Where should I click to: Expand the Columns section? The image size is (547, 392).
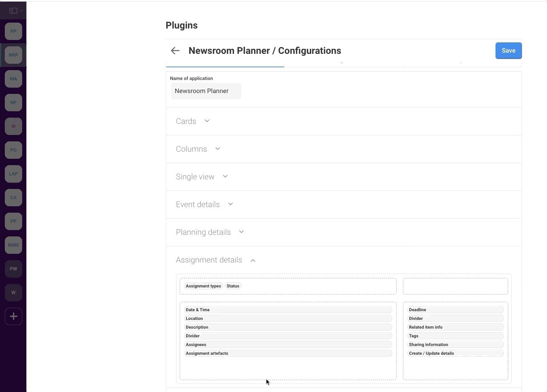(x=198, y=149)
